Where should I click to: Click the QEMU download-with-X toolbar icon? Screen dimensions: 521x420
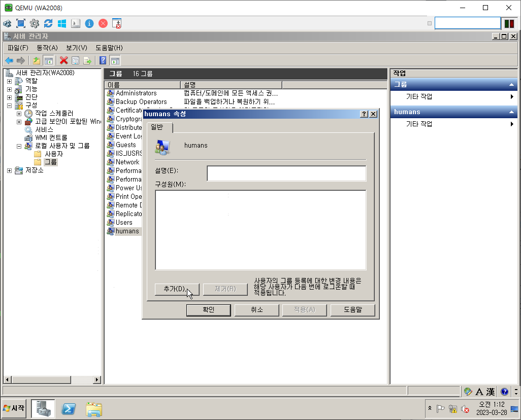pos(117,23)
